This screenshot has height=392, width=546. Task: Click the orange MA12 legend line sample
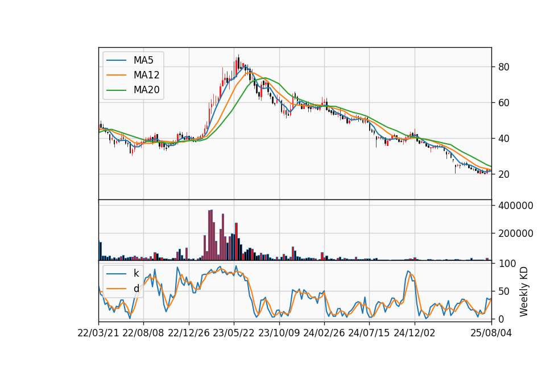tap(116, 75)
